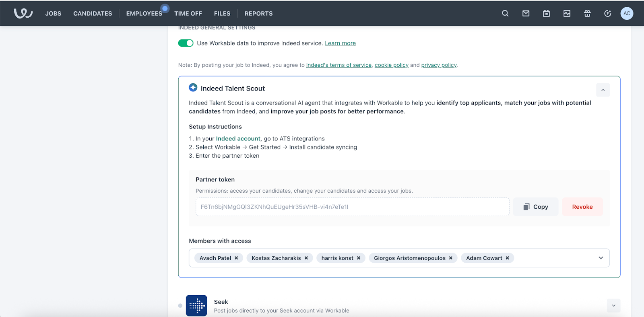Open Indeed's terms of service link
The image size is (644, 317).
point(339,65)
